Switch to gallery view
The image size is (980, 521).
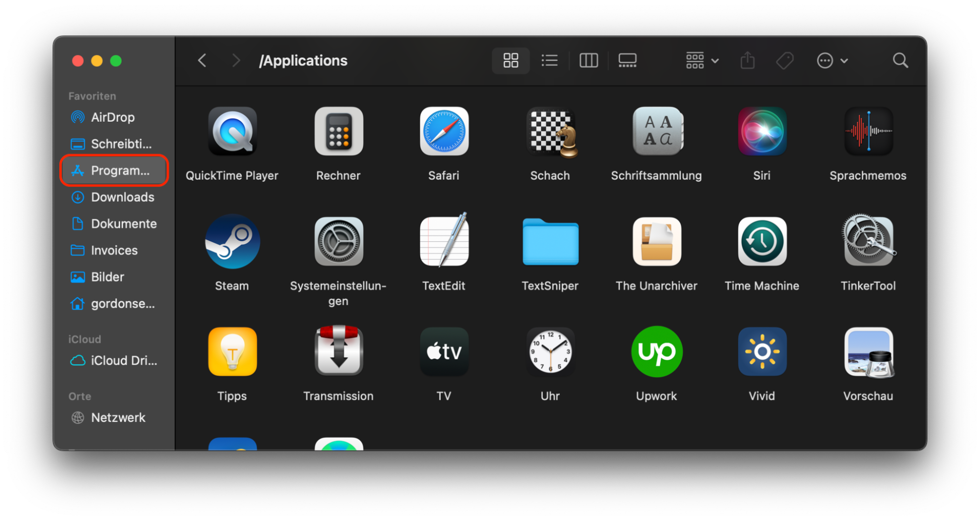tap(627, 60)
